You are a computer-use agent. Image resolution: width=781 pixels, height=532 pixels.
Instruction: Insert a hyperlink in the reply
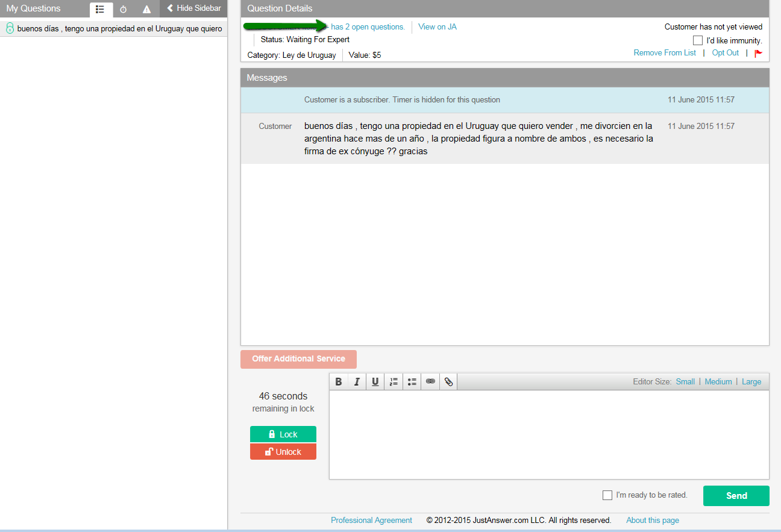[x=430, y=382]
